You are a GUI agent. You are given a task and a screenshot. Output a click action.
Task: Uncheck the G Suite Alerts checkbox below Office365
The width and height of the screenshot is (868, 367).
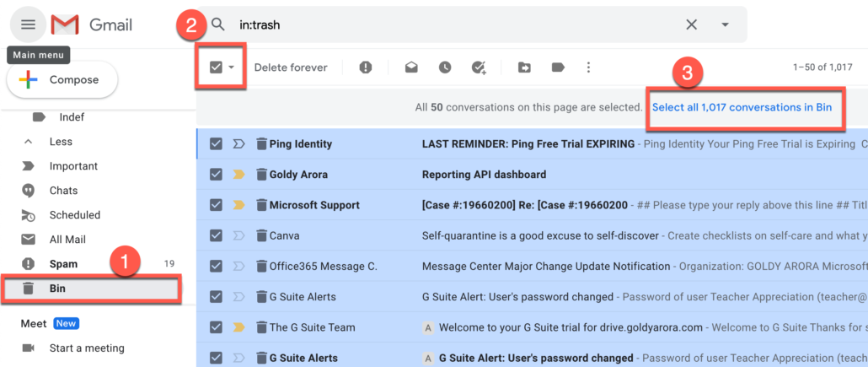[216, 297]
